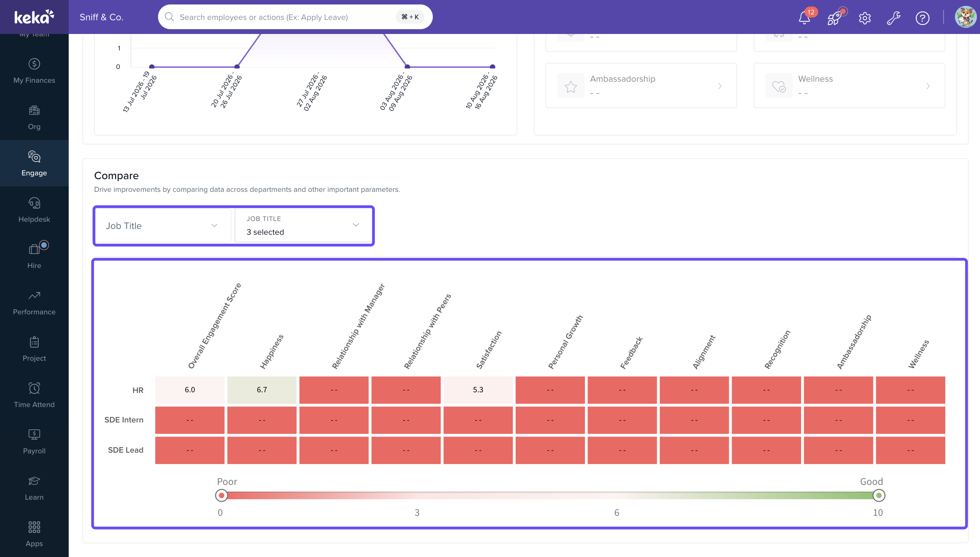Open the notifications bell icon
The width and height of the screenshot is (980, 557).
tap(804, 18)
